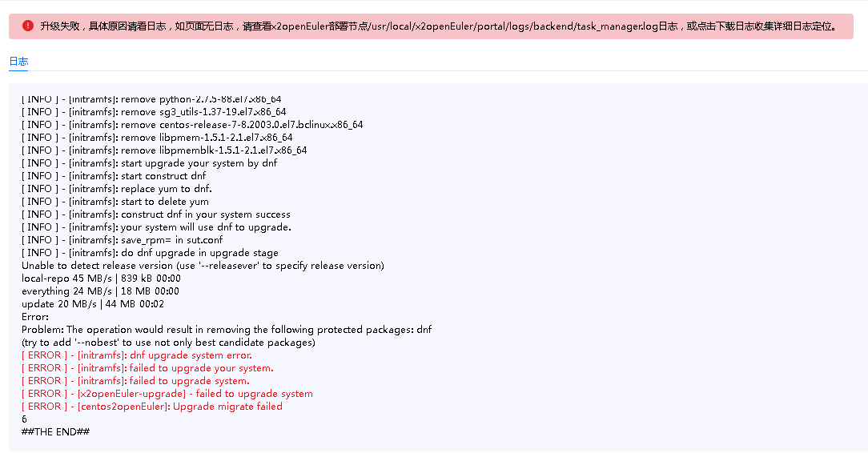Click the 'start upgrade your system by dnf' line
Screen dimensions: 868x453
pos(150,163)
